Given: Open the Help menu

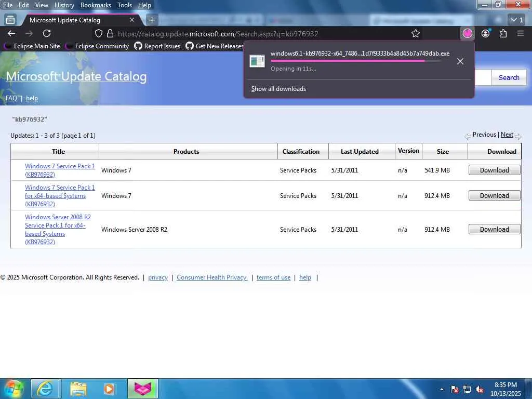Looking at the screenshot, I should tap(144, 5).
